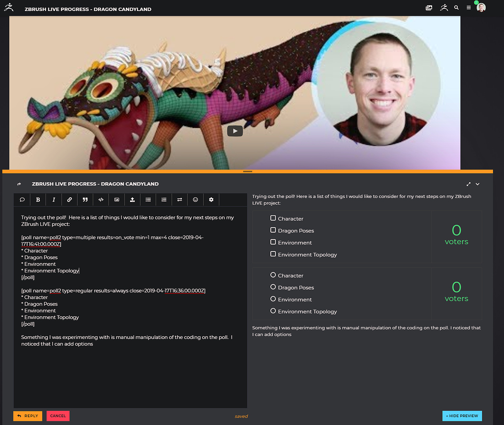Play the dragon video

pyautogui.click(x=235, y=131)
